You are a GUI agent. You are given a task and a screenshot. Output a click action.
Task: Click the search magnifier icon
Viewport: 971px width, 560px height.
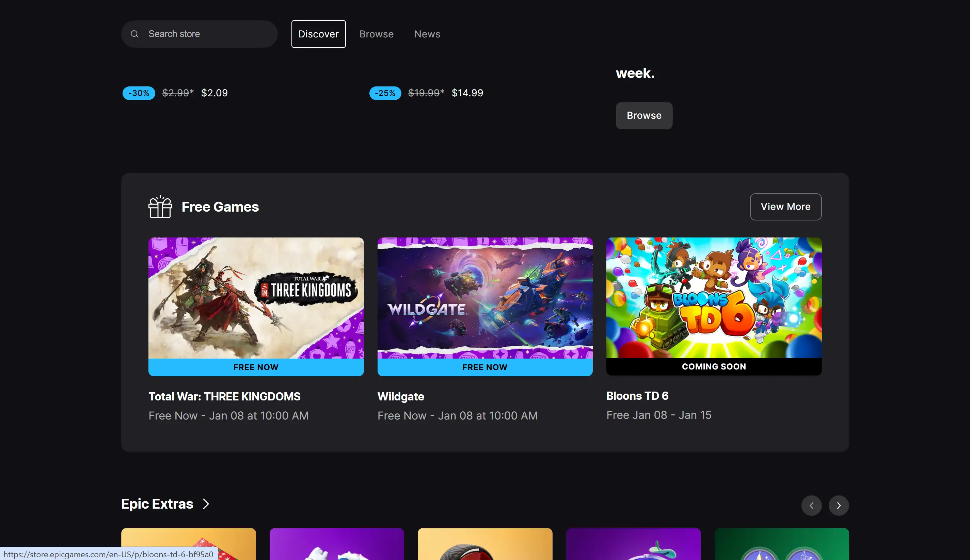coord(134,34)
